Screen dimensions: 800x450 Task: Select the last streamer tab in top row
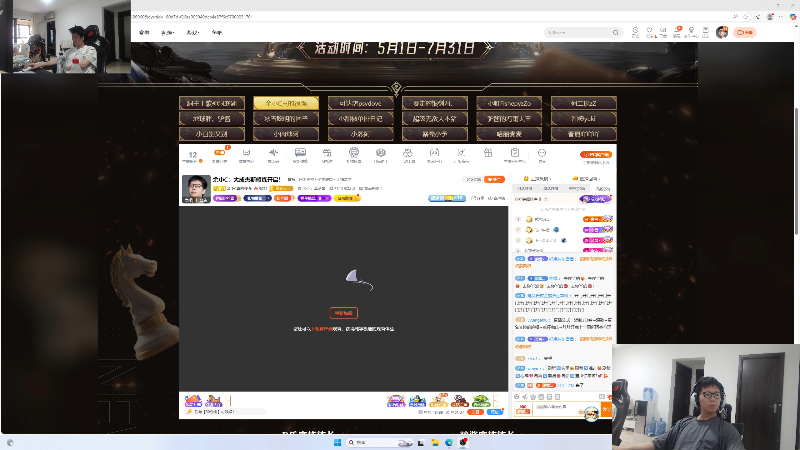pos(584,103)
